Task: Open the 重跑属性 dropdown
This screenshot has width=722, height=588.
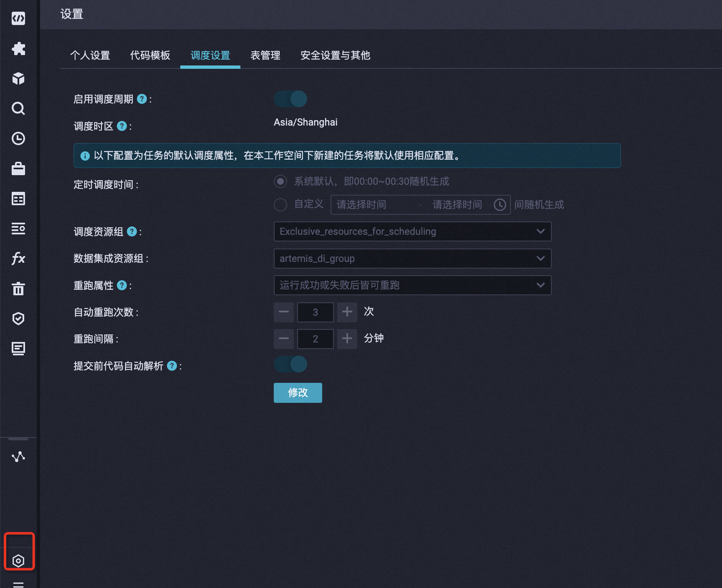Action: click(x=412, y=285)
